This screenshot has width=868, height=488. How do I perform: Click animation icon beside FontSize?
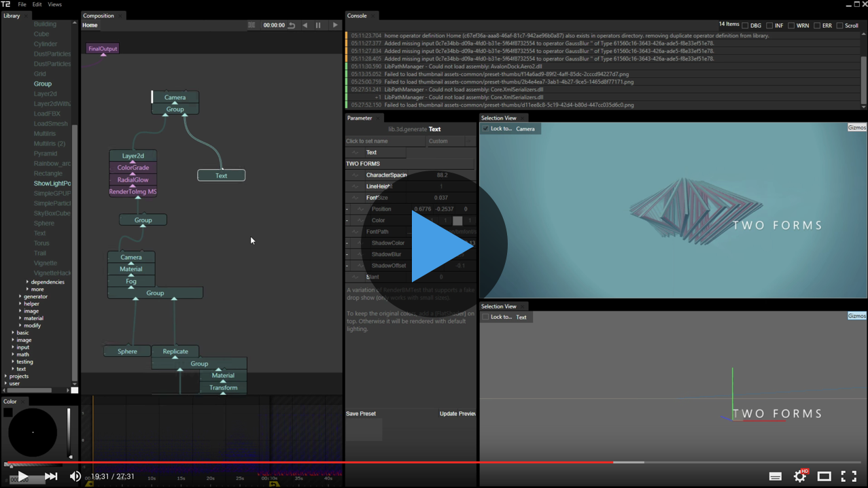[x=355, y=198]
